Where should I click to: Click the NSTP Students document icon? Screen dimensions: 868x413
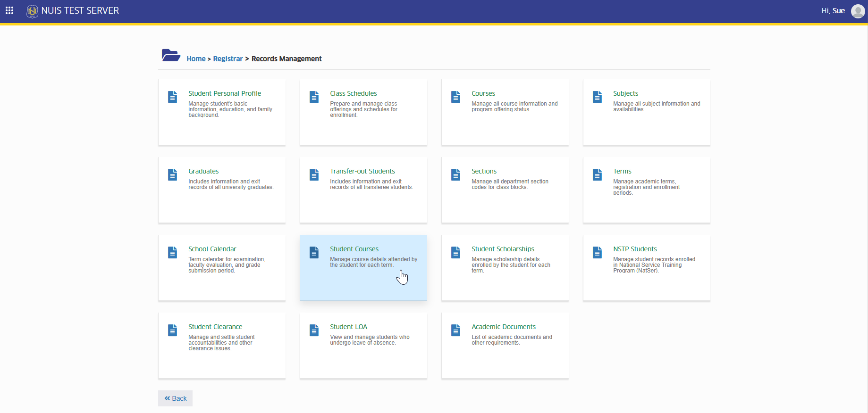click(x=598, y=252)
